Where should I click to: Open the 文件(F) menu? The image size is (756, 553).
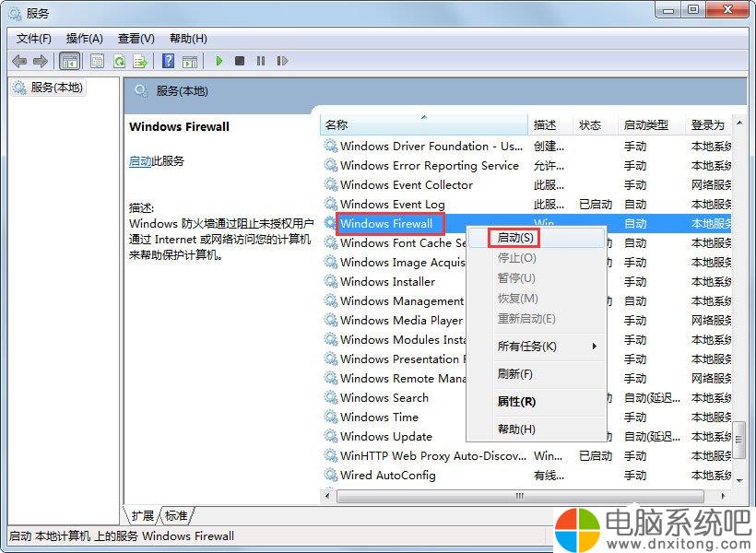click(x=34, y=39)
